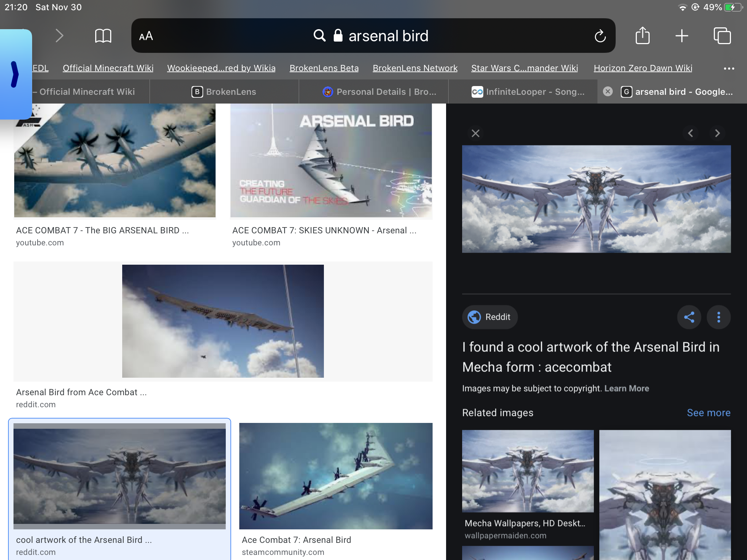Click See more related images
Viewport: 747px width, 560px height.
pos(708,412)
